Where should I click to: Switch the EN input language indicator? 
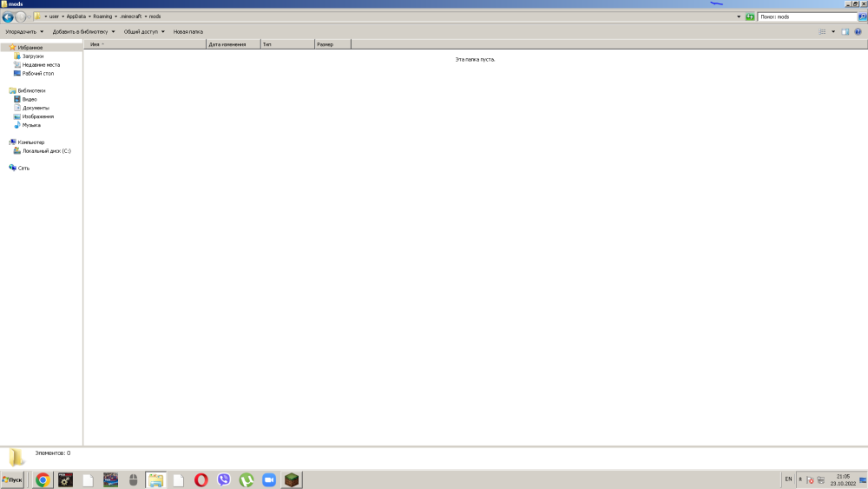(788, 479)
